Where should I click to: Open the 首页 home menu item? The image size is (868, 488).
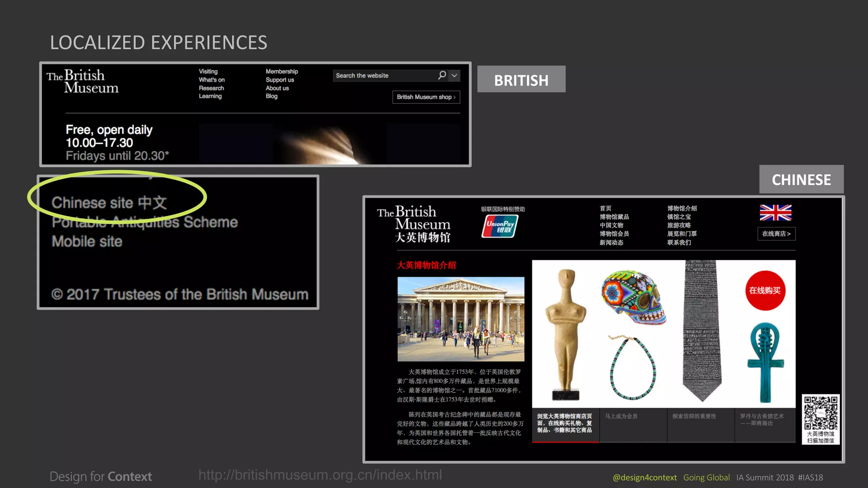coord(605,208)
